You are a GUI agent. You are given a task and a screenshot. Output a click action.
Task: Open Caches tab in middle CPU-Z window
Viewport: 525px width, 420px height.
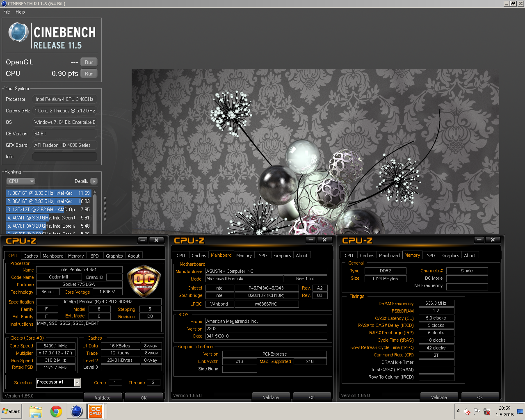[199, 256]
